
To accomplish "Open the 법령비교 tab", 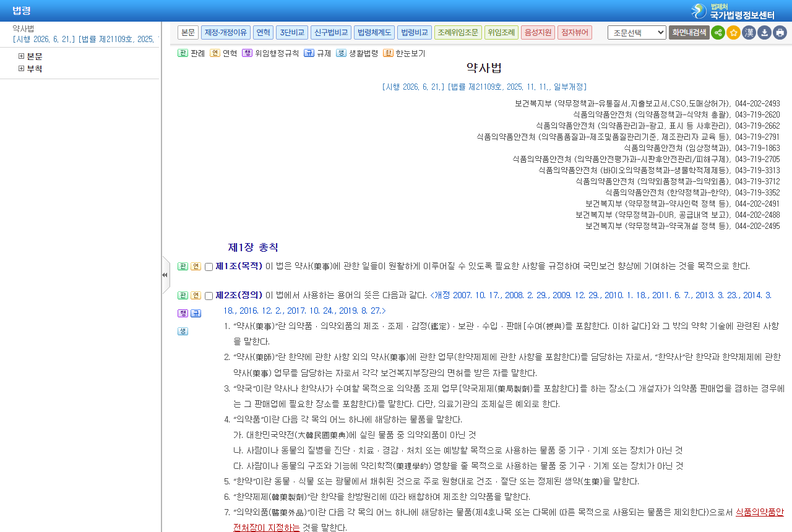I will [x=415, y=33].
